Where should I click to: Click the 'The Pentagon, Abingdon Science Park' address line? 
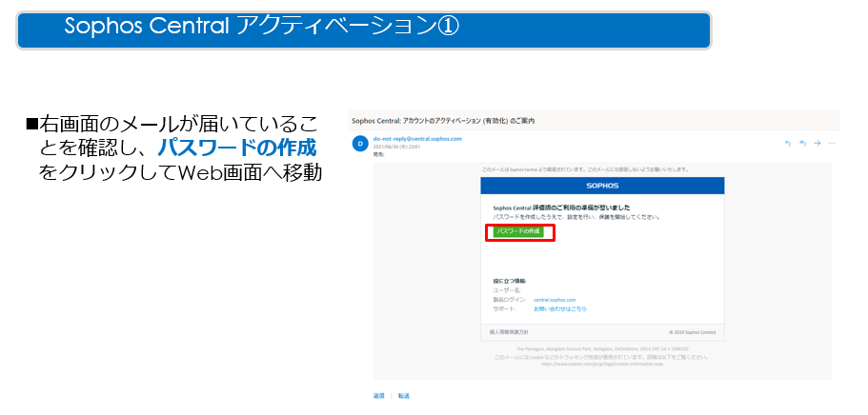click(x=602, y=349)
